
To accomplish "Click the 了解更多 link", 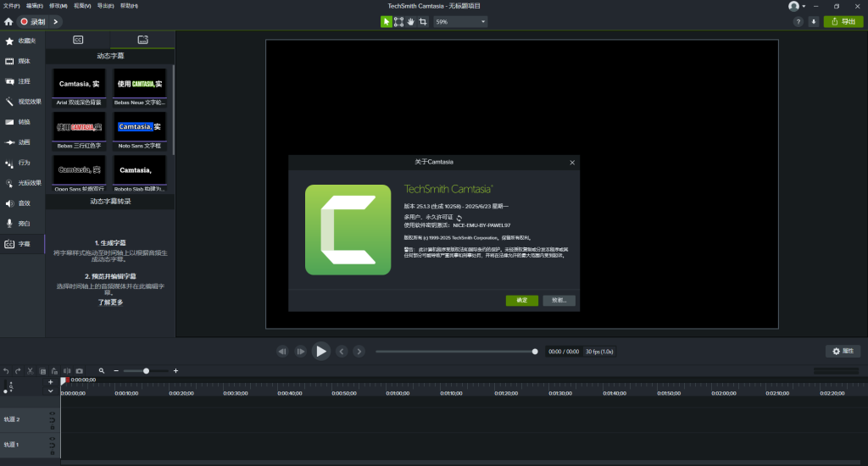I will [109, 302].
